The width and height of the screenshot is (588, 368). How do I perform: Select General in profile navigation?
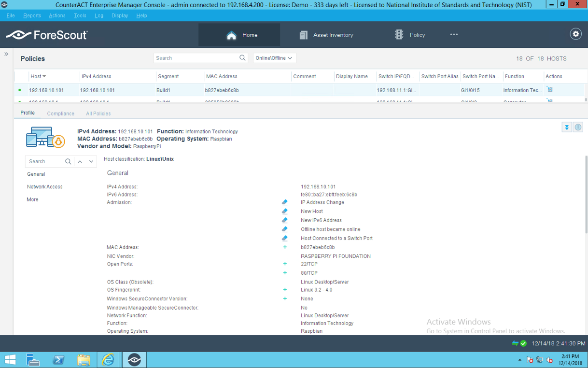36,174
